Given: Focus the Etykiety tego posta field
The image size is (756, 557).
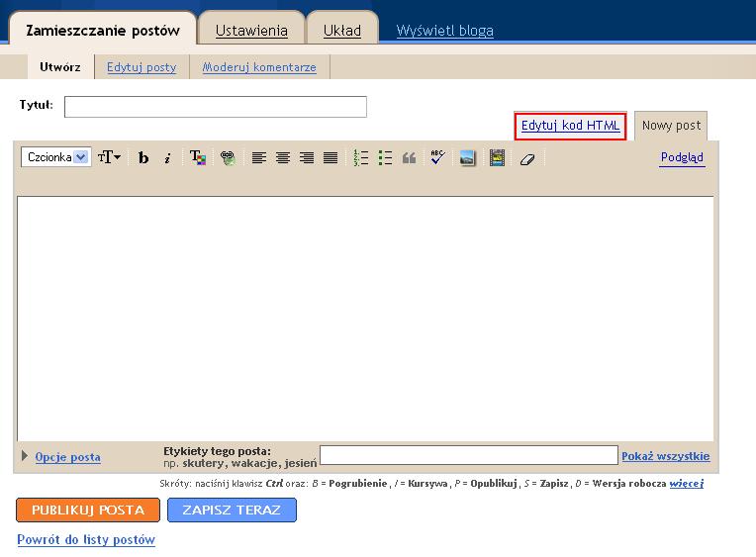Looking at the screenshot, I should [469, 455].
